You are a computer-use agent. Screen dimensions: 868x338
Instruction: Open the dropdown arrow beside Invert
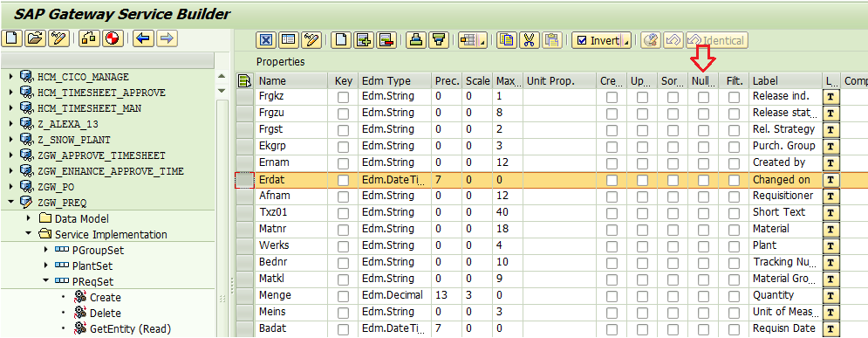(x=626, y=40)
